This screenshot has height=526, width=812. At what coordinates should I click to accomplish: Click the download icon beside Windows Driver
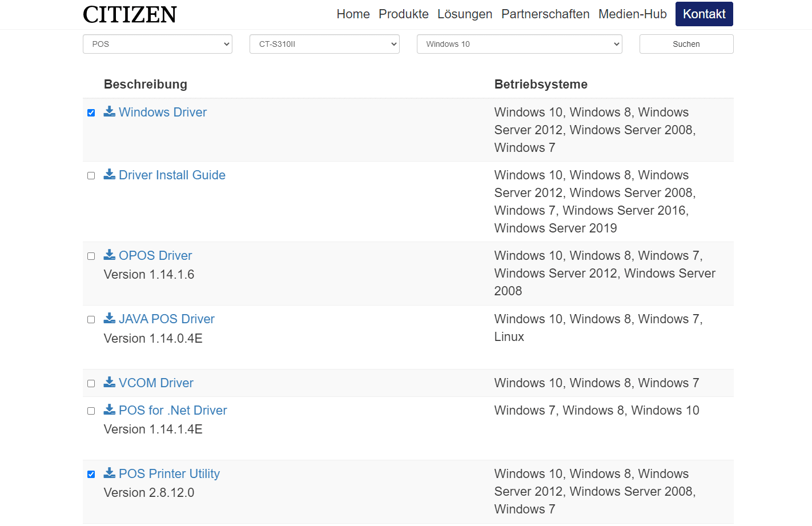[110, 111]
